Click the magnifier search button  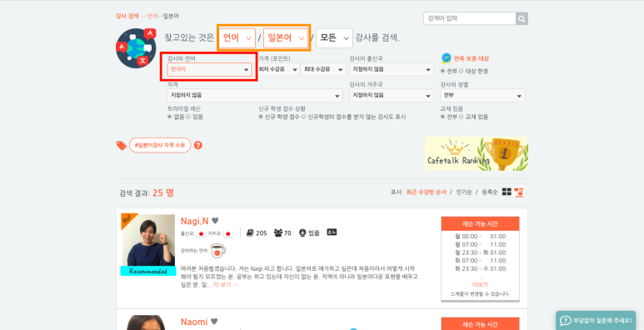point(522,18)
